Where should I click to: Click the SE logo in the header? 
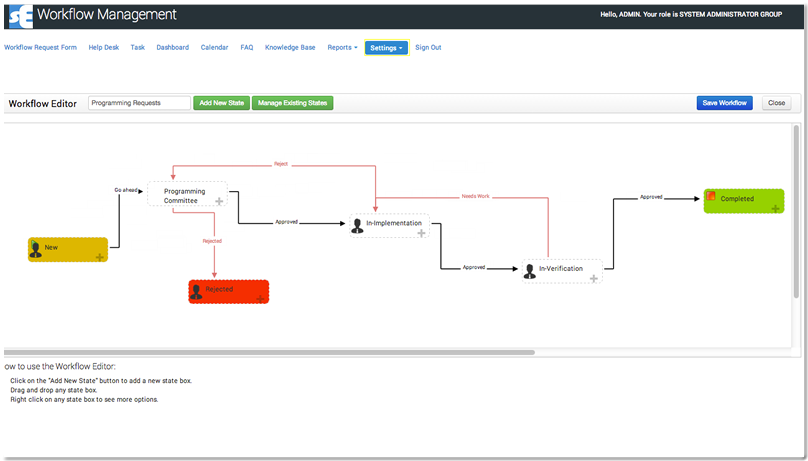tap(21, 16)
